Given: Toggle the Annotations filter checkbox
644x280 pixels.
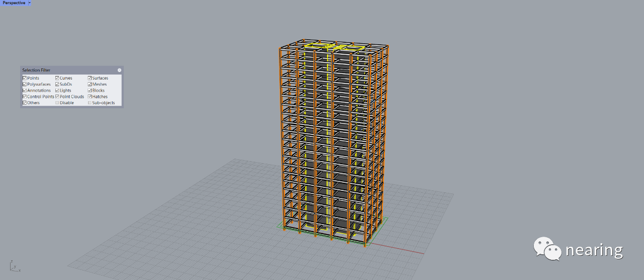Looking at the screenshot, I should (x=25, y=90).
